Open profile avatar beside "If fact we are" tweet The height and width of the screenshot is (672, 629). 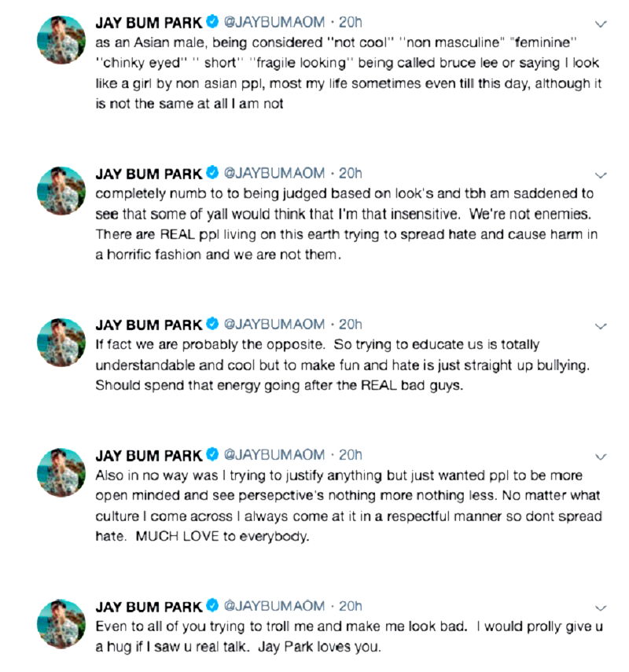click(x=61, y=342)
